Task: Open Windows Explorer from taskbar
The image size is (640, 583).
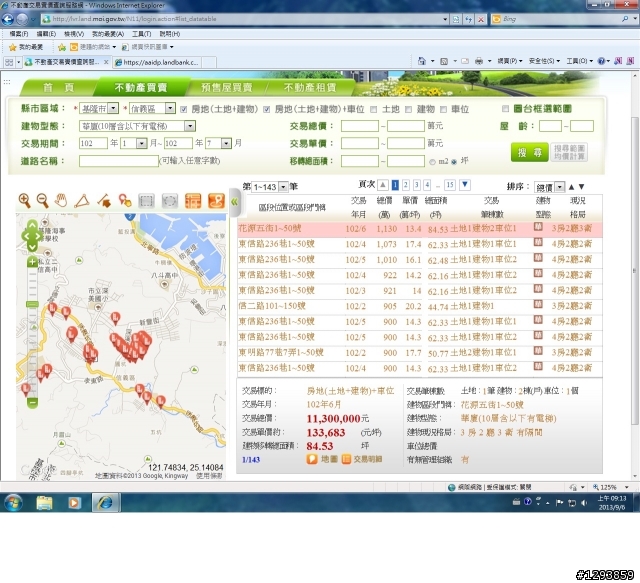Action: [x=45, y=503]
